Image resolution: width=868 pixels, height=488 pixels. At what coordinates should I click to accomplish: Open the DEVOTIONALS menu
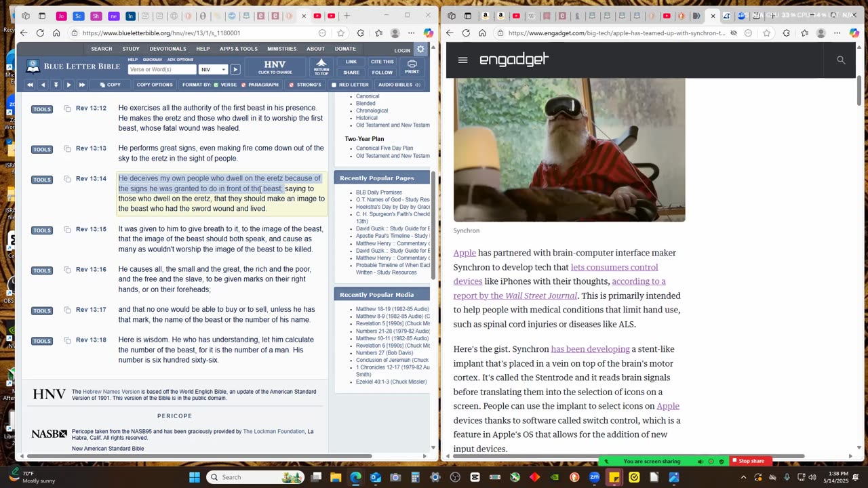(x=167, y=49)
